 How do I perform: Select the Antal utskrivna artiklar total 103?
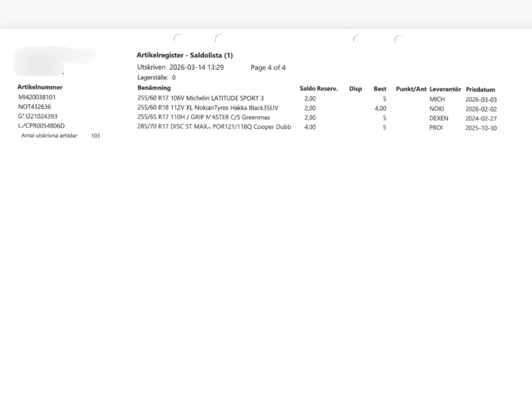click(x=95, y=135)
